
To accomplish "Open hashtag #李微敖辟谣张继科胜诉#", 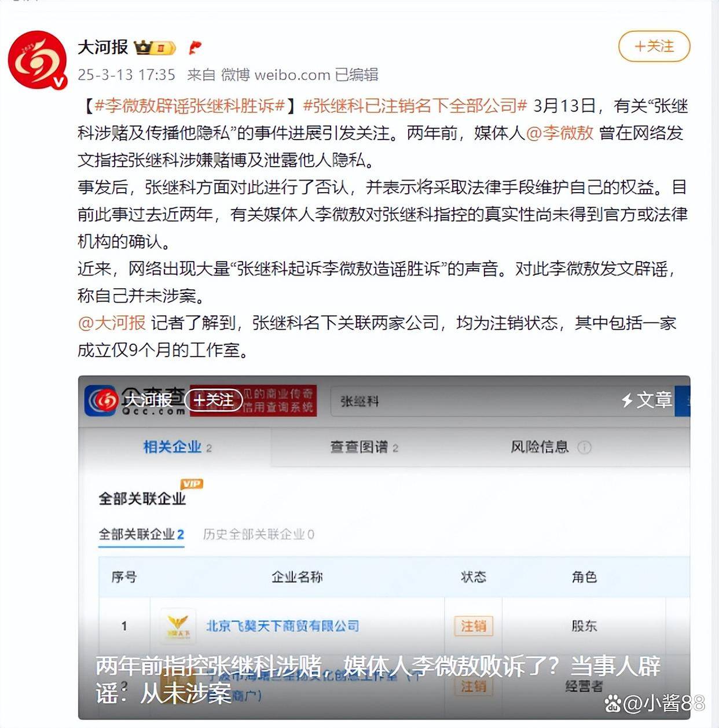I will (190, 105).
